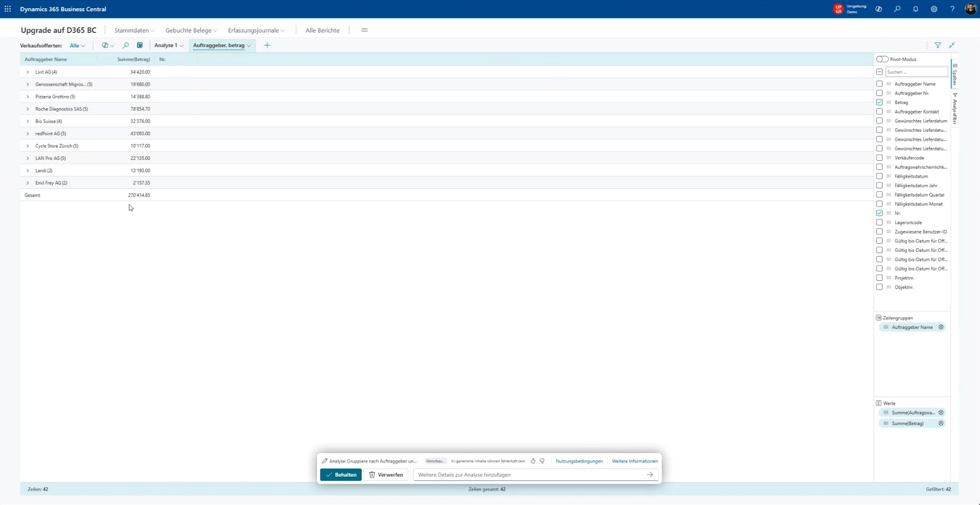Toggle the Pivot-Modus switch
Screen dimensions: 980x505
coord(882,59)
